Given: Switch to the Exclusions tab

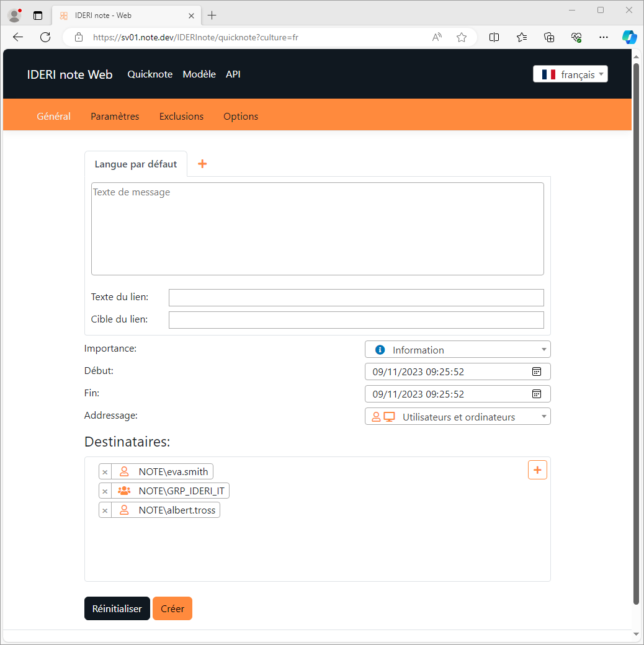Looking at the screenshot, I should 181,116.
